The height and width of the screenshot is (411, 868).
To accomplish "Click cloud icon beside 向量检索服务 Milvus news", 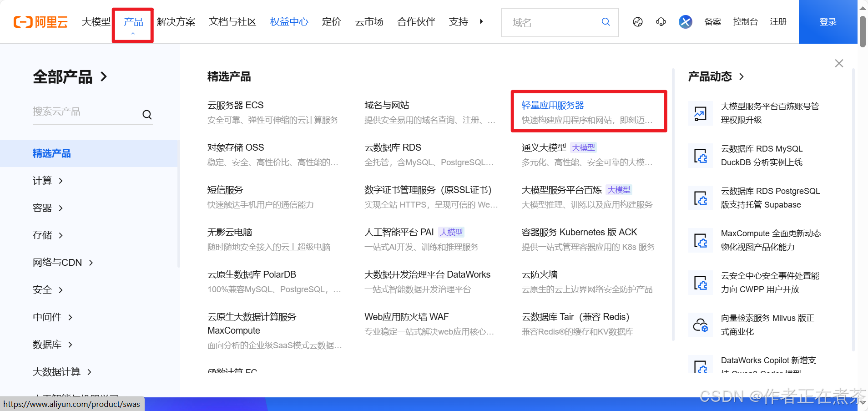I will click(x=700, y=325).
